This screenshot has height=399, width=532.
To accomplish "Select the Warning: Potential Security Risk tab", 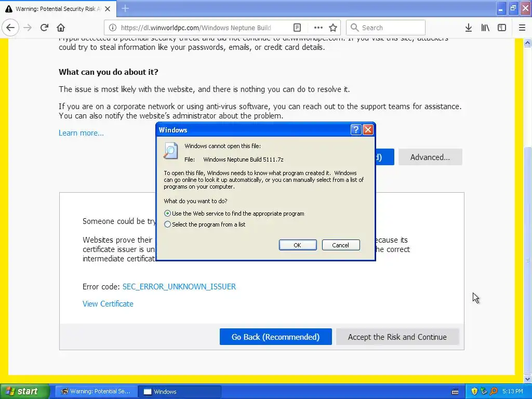I will pos(58,9).
